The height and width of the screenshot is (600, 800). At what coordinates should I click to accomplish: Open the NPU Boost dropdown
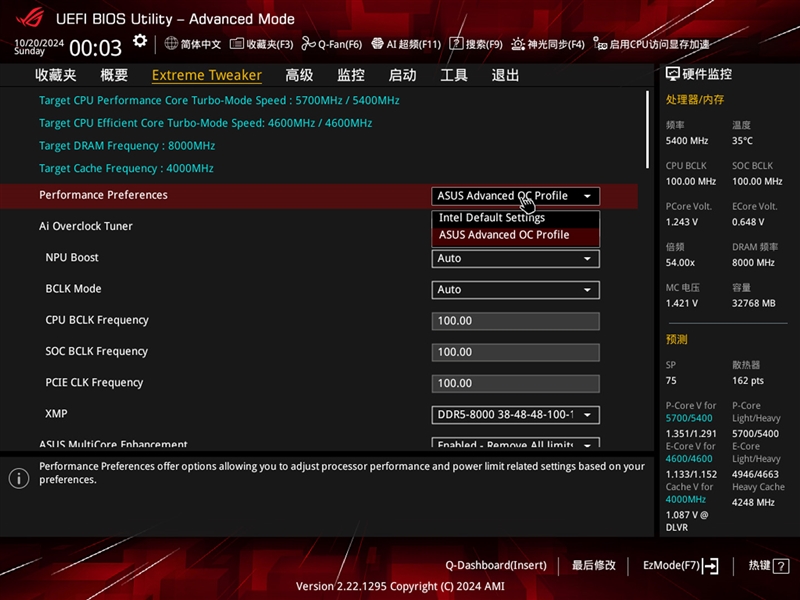(x=514, y=258)
